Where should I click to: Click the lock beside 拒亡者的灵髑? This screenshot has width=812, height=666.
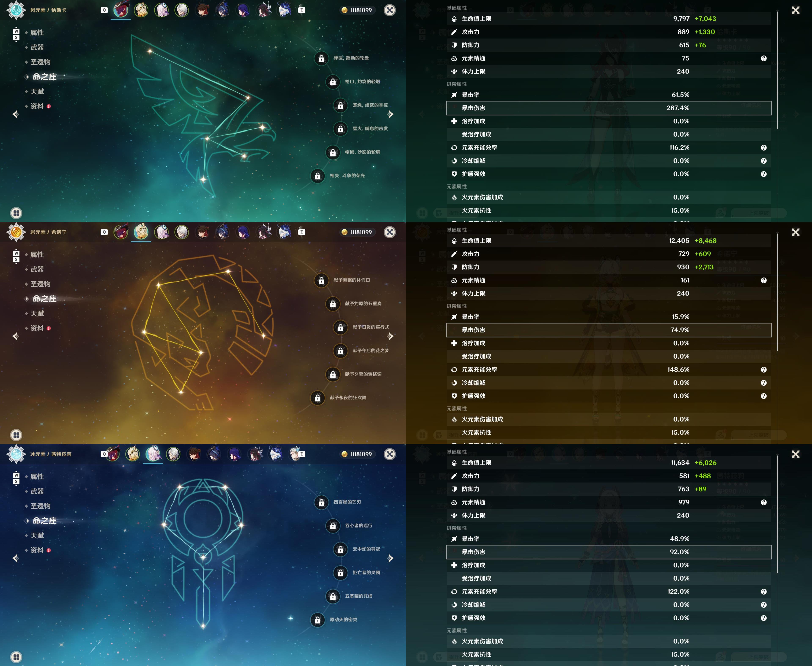coord(340,573)
